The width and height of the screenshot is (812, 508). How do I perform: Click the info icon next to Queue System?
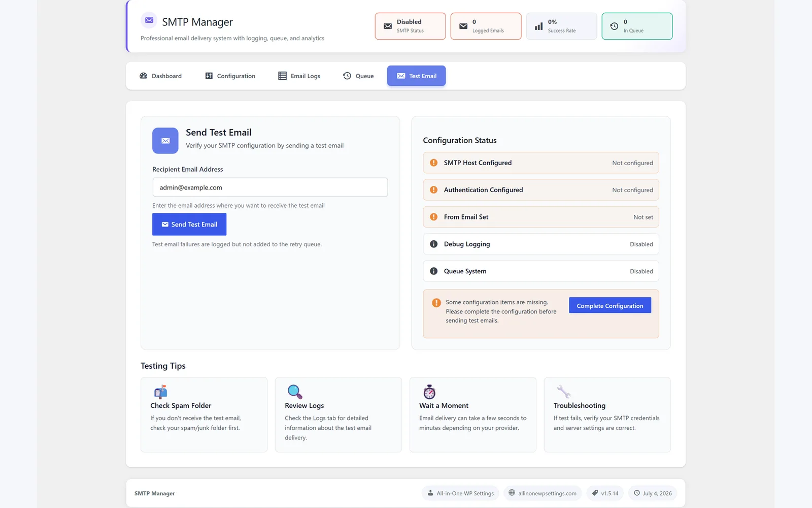[434, 271]
